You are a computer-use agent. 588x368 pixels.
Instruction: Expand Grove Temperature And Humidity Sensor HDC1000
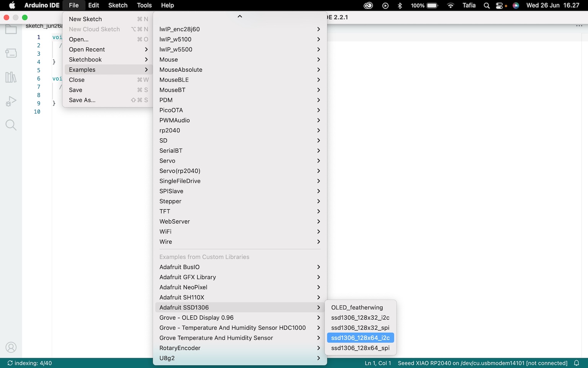click(x=240, y=328)
